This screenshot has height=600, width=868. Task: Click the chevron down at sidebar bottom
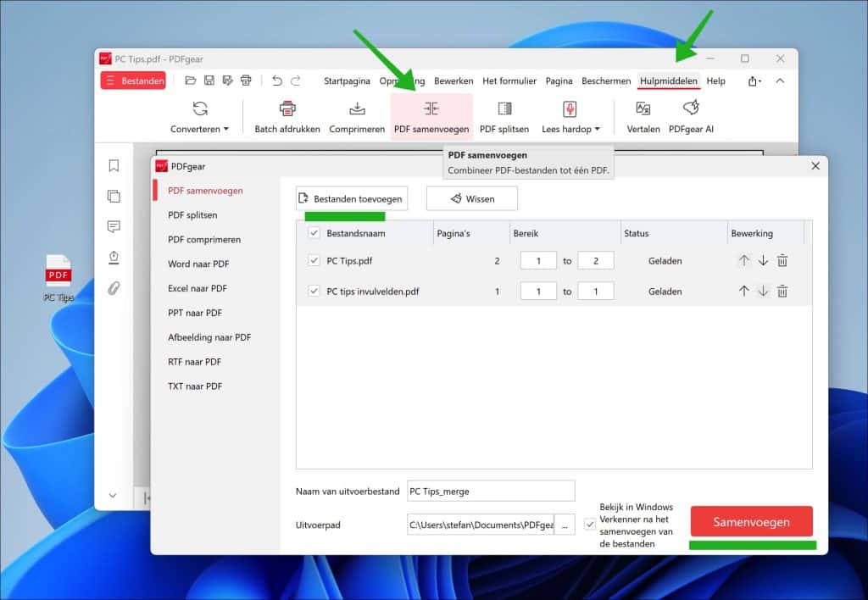[113, 496]
